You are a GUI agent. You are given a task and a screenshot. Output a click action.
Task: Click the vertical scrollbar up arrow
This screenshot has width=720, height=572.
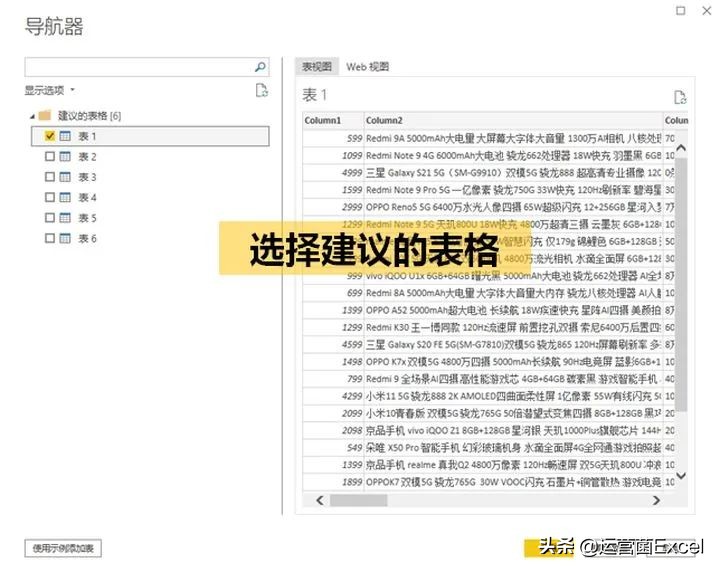(x=681, y=148)
